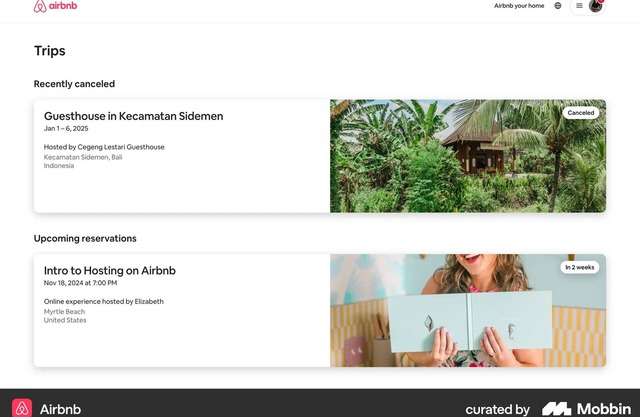Click the Upcoming reservations heading
The width and height of the screenshot is (640, 417).
(85, 239)
